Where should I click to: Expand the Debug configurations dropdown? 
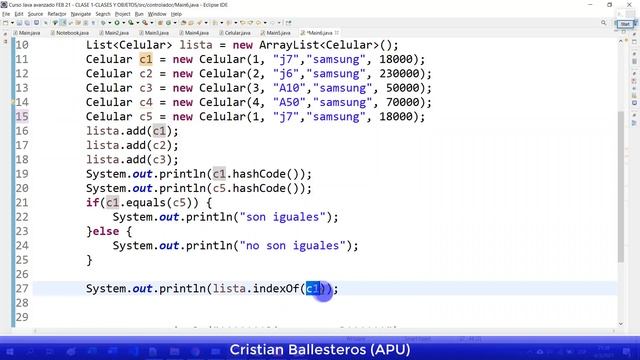pyautogui.click(x=109, y=23)
